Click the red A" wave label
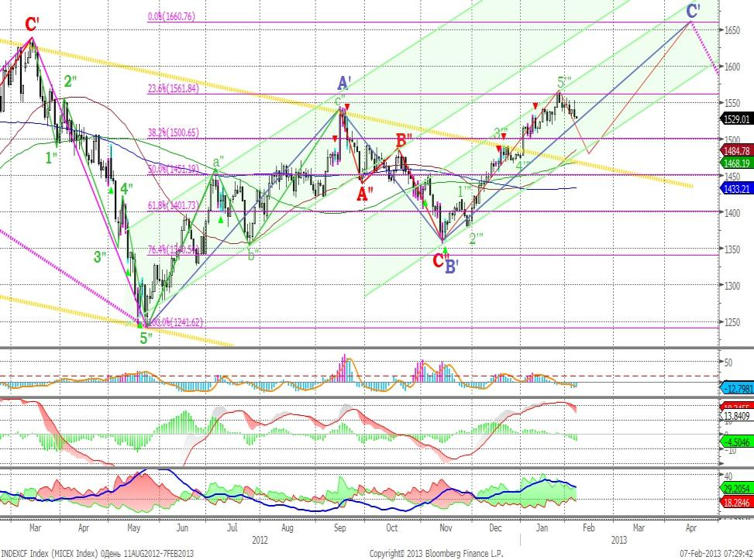This screenshot has height=560, width=754. pyautogui.click(x=365, y=194)
